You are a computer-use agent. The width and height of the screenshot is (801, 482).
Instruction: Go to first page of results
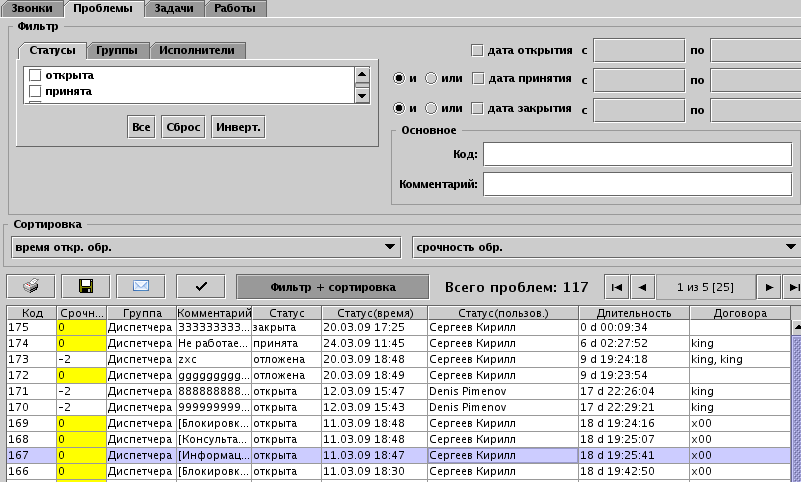click(x=617, y=287)
